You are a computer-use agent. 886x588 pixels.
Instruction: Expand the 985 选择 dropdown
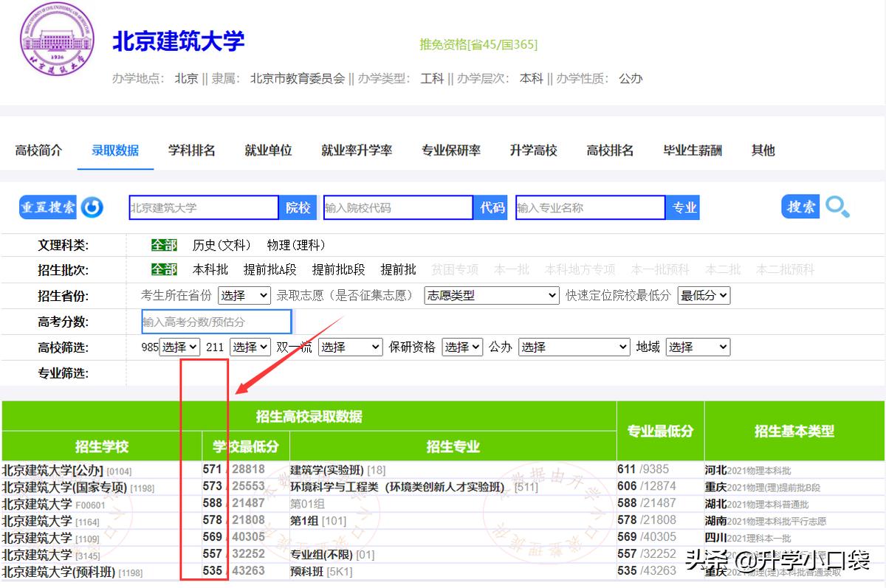[179, 347]
